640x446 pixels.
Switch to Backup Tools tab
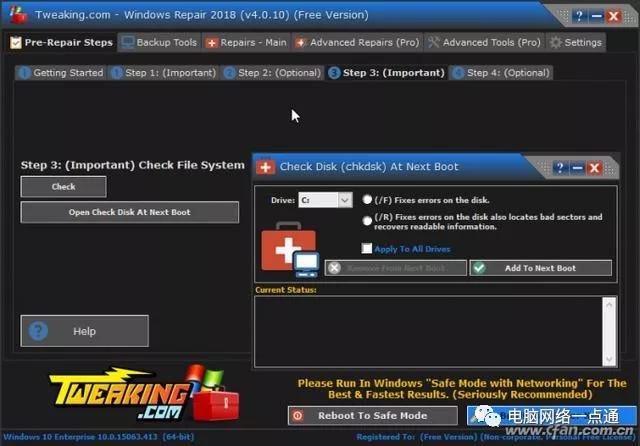(x=160, y=42)
